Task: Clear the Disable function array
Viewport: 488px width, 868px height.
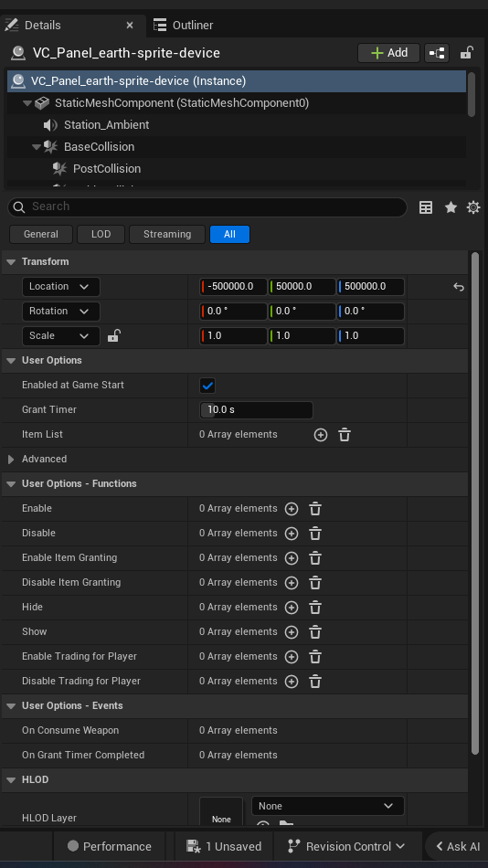Action: pos(315,534)
